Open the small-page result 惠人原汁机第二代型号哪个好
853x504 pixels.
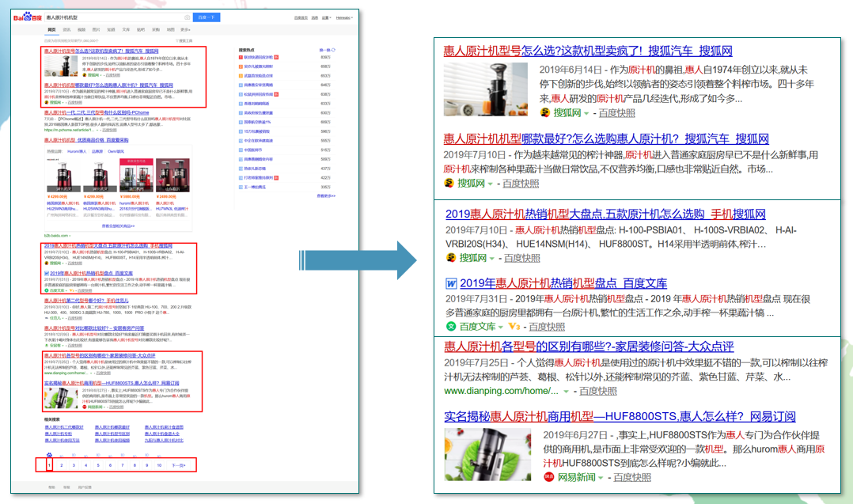[x=86, y=301]
